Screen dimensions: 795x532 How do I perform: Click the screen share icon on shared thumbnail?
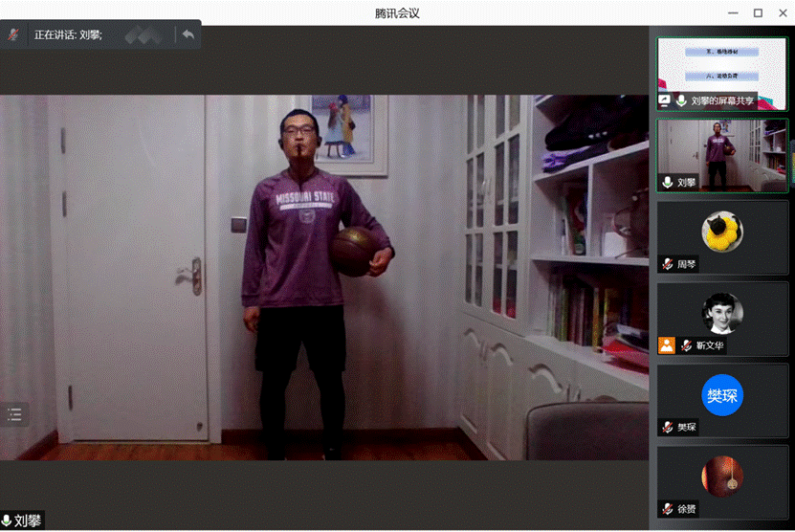point(665,100)
